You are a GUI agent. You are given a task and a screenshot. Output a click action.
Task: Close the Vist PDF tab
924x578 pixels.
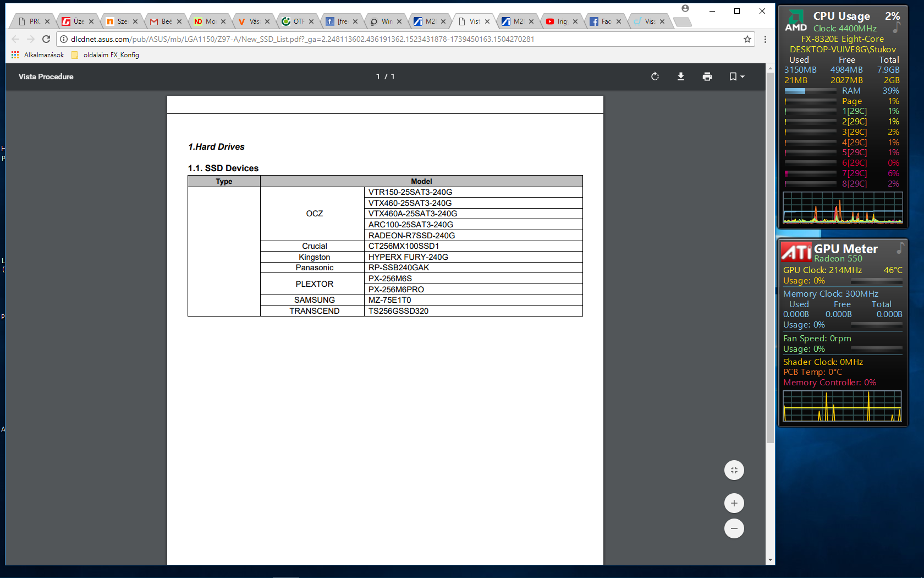point(487,21)
